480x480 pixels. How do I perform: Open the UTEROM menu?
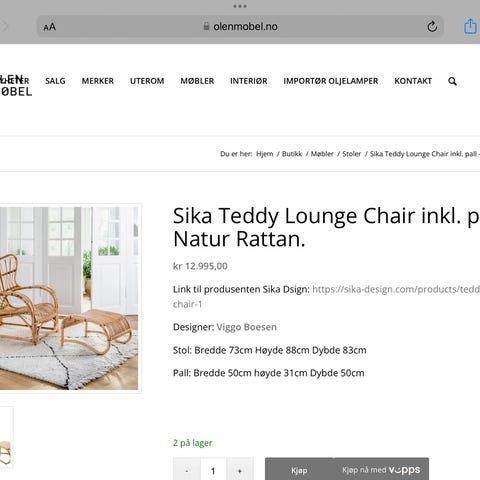[x=147, y=81]
